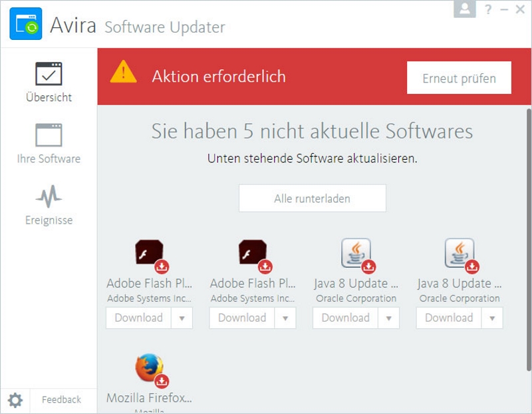The height and width of the screenshot is (414, 532).
Task: Expand dropdown arrow for second Adobe Flash download
Action: (x=285, y=318)
